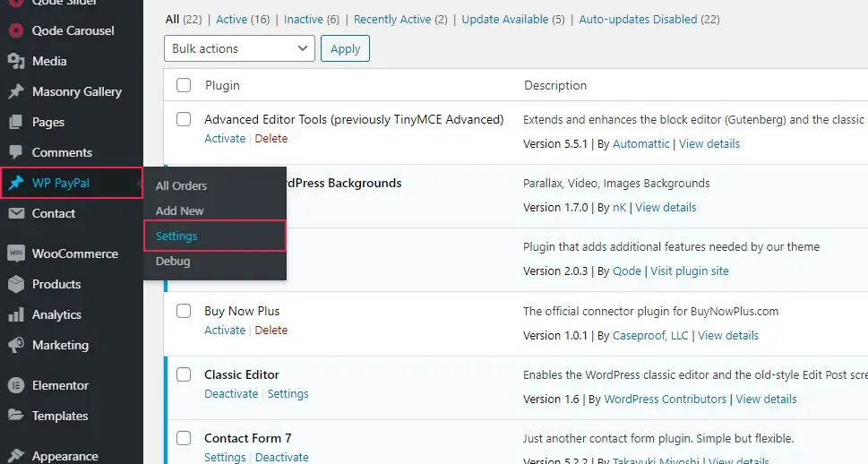
Task: Show Recently Active plugins
Action: (400, 20)
